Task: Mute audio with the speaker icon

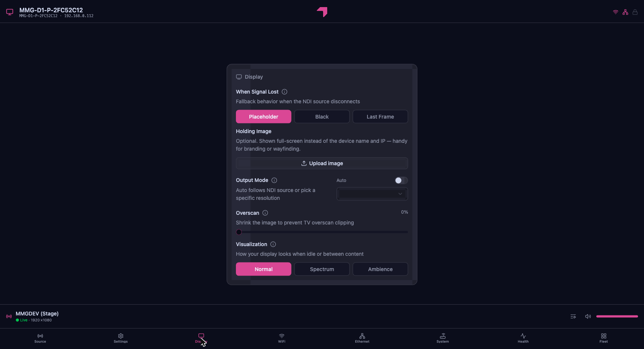Action: click(588, 317)
